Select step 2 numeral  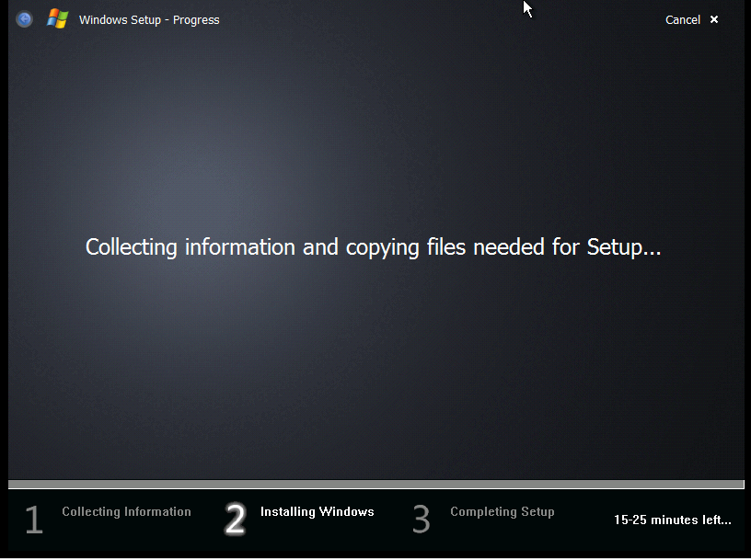(236, 519)
